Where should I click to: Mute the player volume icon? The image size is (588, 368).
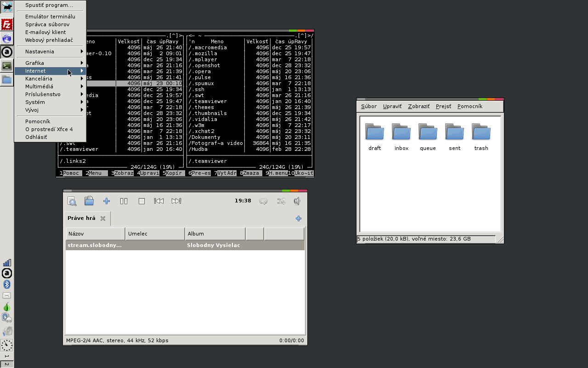[x=297, y=201]
